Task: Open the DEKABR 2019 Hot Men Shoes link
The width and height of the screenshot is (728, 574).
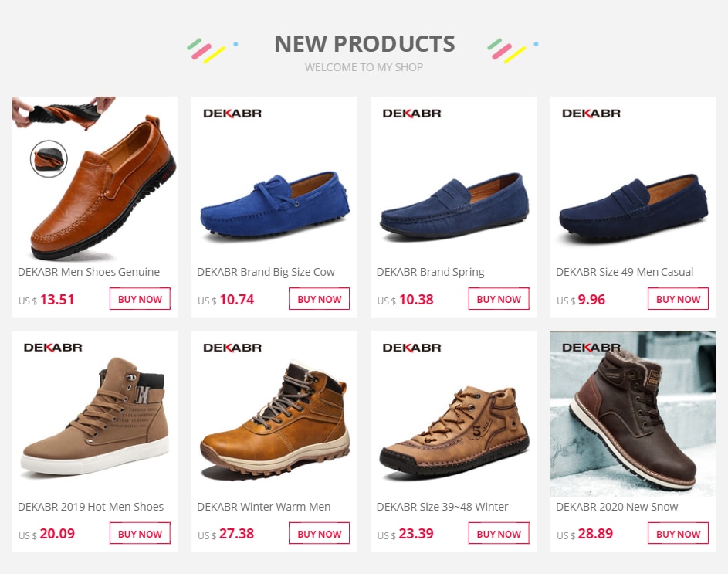Action: pos(90,507)
